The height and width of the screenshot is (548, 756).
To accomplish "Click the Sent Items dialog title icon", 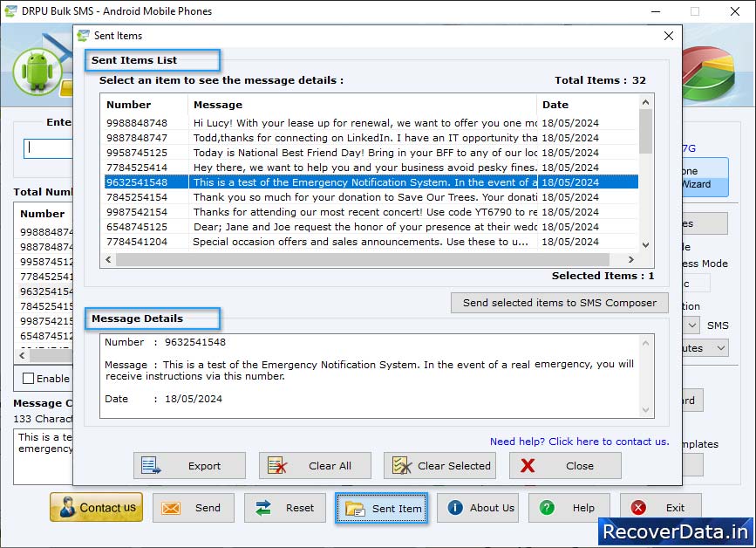I will coord(83,36).
